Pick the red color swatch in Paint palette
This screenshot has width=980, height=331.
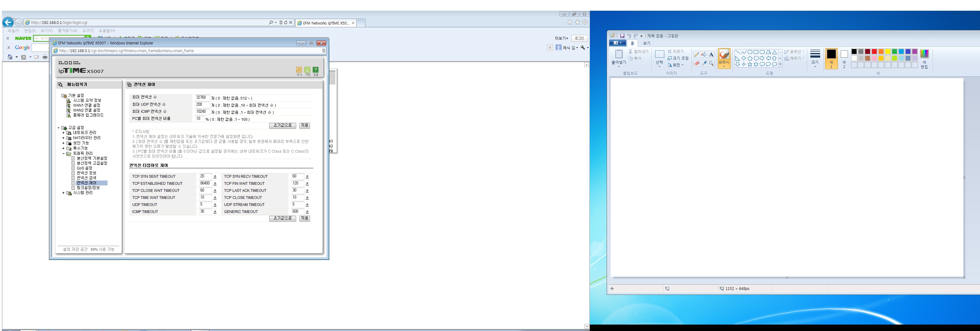(874, 52)
